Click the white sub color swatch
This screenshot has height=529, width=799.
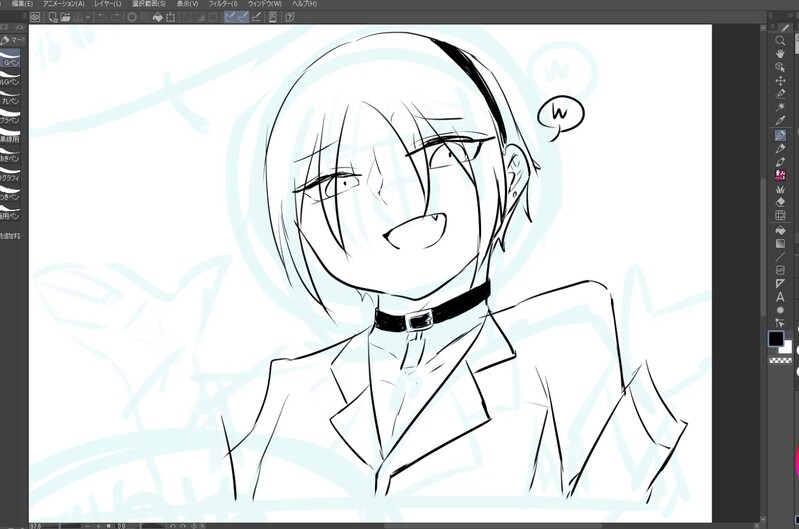(787, 349)
